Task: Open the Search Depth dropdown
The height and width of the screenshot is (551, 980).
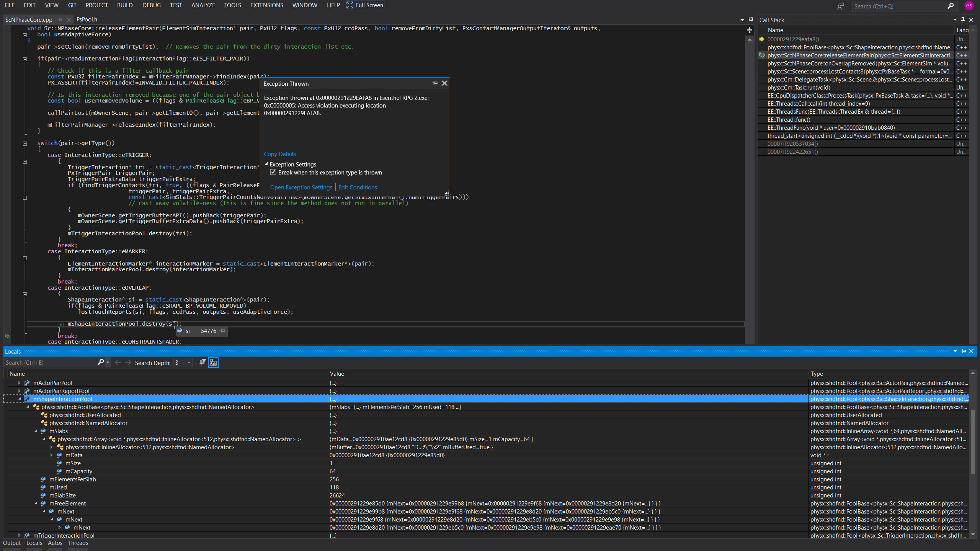Action: click(x=189, y=363)
